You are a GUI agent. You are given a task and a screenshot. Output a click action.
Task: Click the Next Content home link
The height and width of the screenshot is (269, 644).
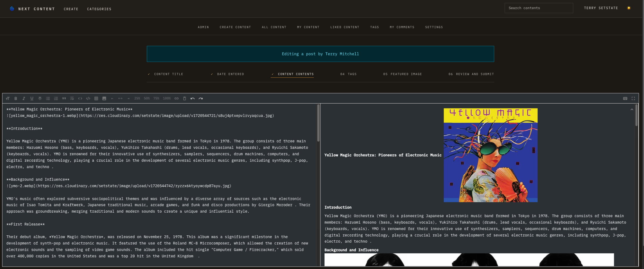click(36, 9)
